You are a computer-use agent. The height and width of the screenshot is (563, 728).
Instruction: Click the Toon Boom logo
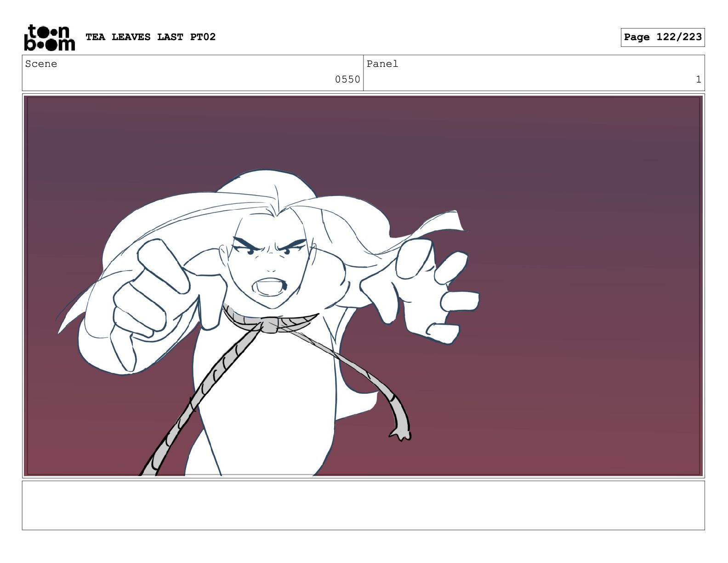tap(50, 37)
